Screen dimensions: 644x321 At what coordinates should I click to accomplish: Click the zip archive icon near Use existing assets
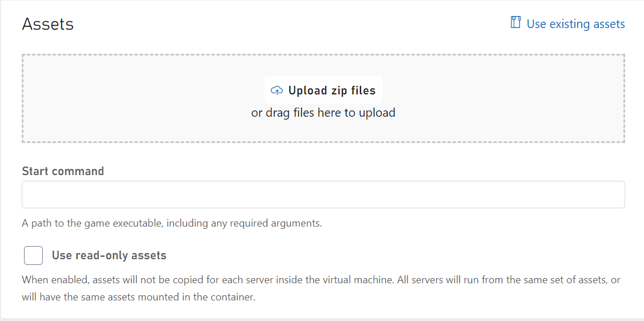[515, 22]
